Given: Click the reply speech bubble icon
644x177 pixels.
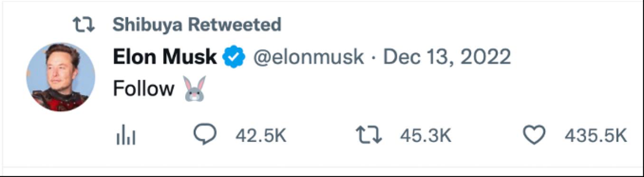Looking at the screenshot, I should click(206, 136).
